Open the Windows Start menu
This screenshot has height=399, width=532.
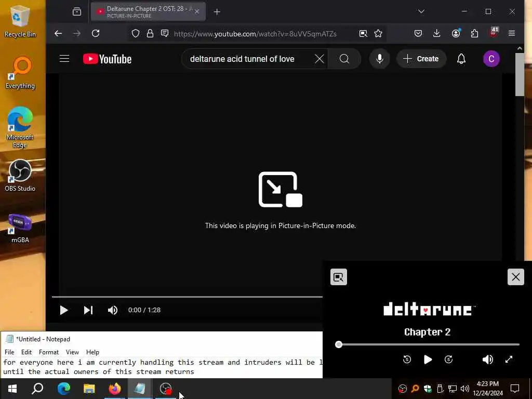(x=12, y=389)
